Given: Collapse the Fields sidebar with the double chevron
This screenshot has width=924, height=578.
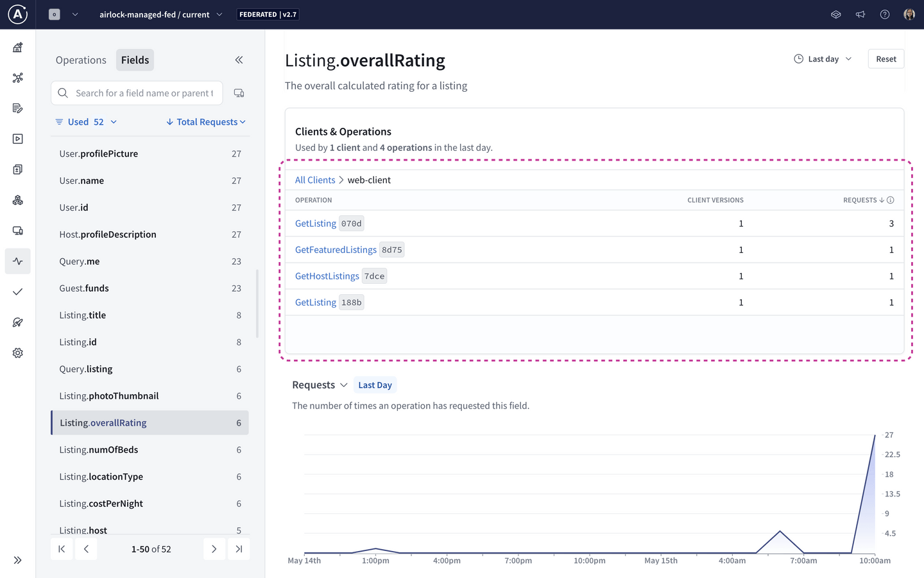Looking at the screenshot, I should [x=239, y=60].
